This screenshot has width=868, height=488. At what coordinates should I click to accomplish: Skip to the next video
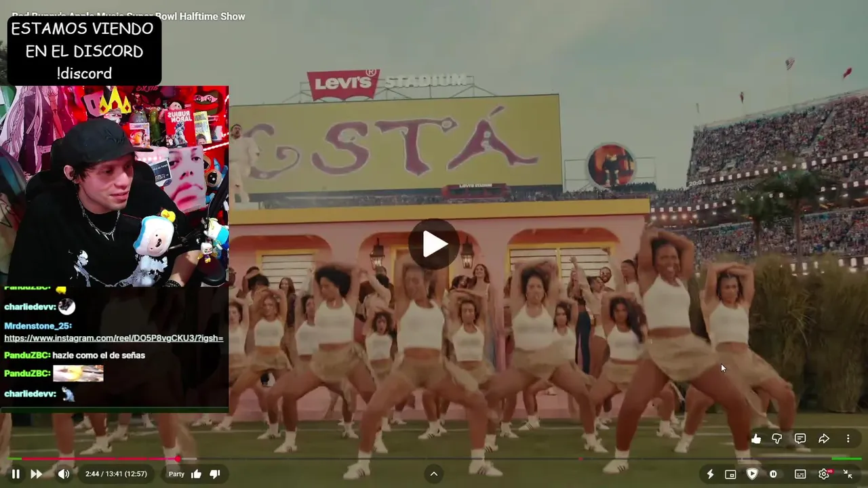click(37, 474)
